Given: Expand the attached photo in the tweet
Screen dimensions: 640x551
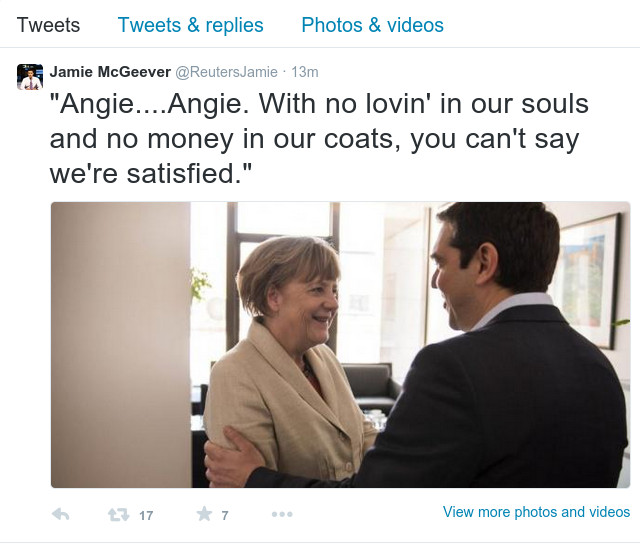Looking at the screenshot, I should coord(340,345).
